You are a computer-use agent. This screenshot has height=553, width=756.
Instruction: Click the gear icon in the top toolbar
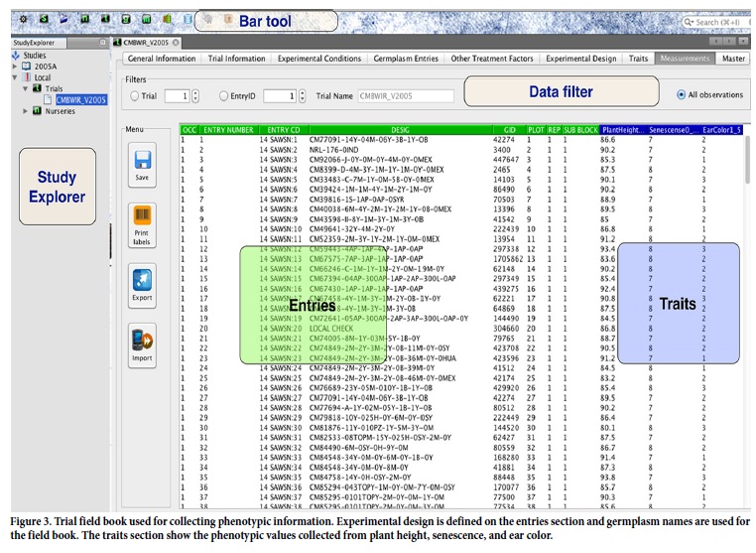[x=24, y=20]
